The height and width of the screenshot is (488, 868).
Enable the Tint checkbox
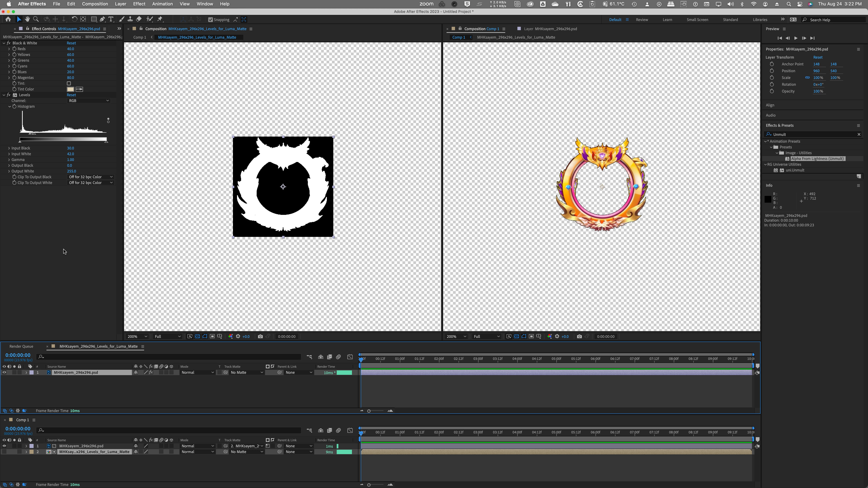(69, 83)
